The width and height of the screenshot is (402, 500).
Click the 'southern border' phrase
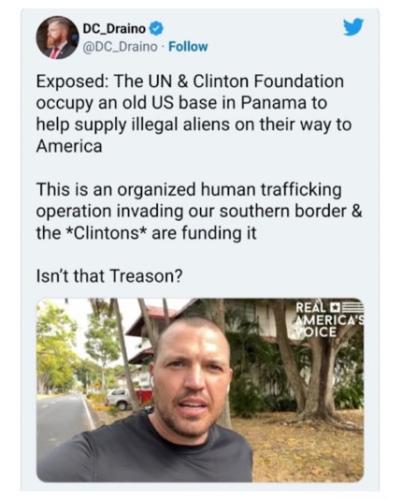click(283, 211)
